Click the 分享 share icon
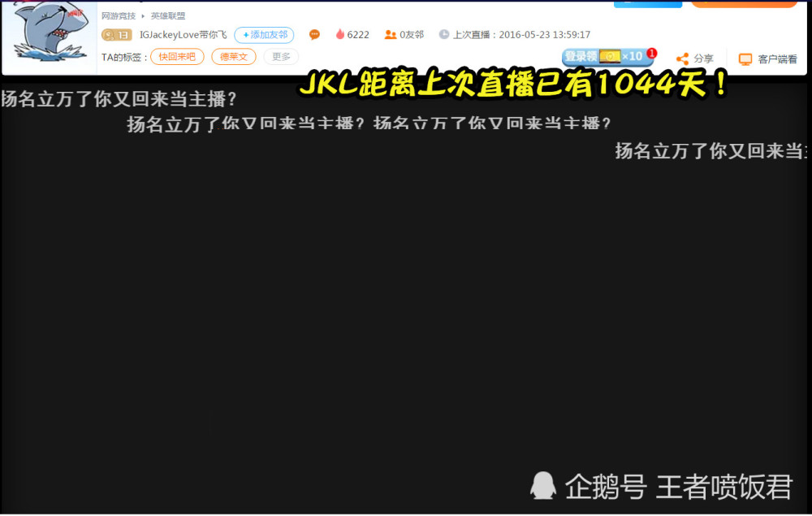The width and height of the screenshot is (812, 516). (x=684, y=58)
